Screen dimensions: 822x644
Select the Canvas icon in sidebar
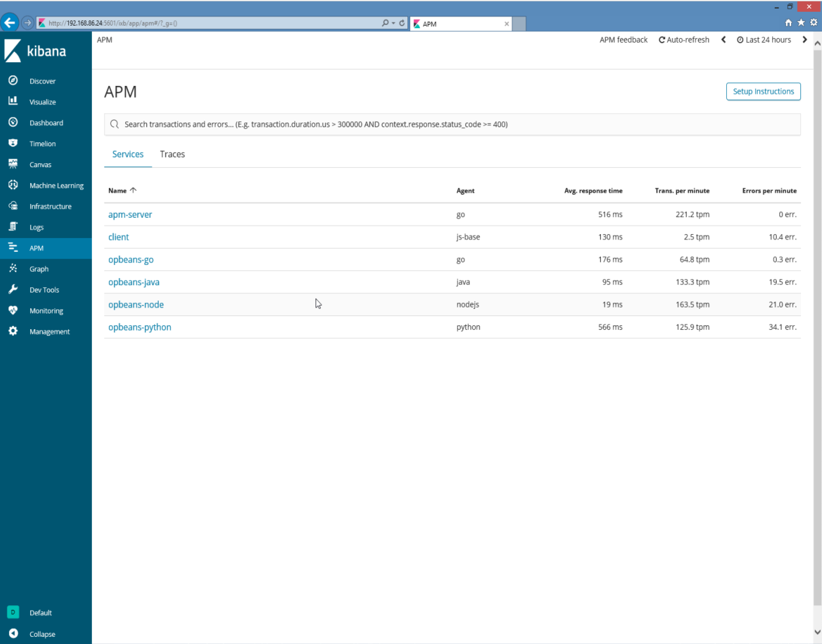point(13,164)
